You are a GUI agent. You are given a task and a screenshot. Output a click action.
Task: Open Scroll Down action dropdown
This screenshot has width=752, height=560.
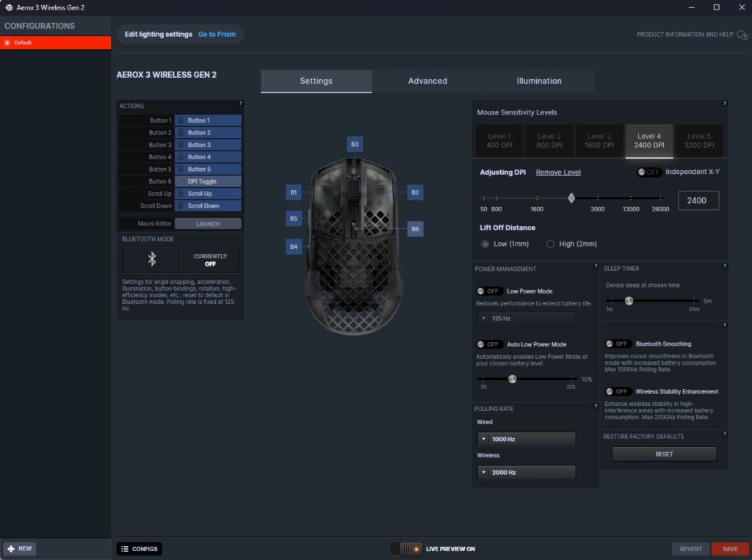tap(208, 206)
